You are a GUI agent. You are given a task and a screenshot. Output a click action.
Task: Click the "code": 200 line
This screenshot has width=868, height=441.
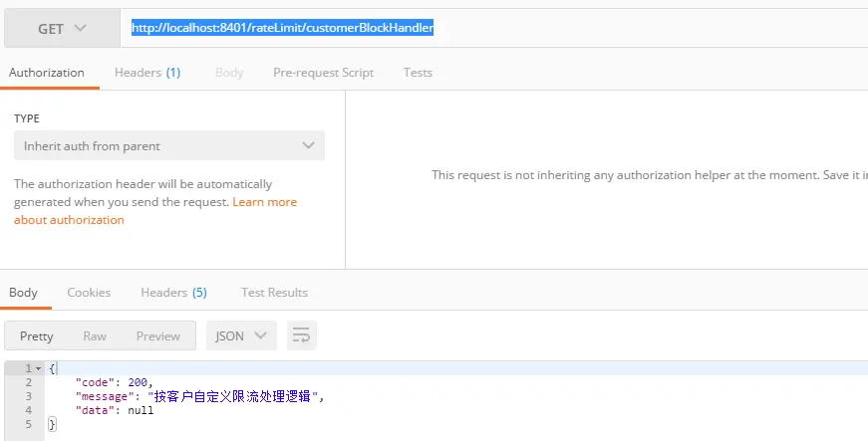click(114, 382)
